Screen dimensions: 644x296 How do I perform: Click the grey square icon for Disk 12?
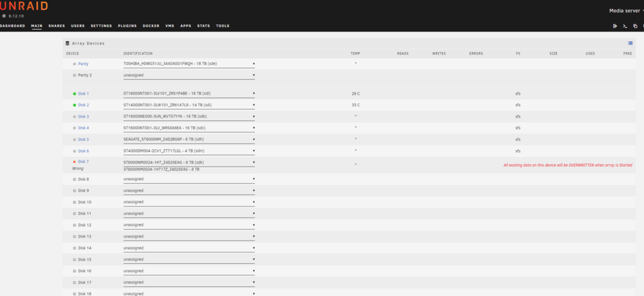74,225
